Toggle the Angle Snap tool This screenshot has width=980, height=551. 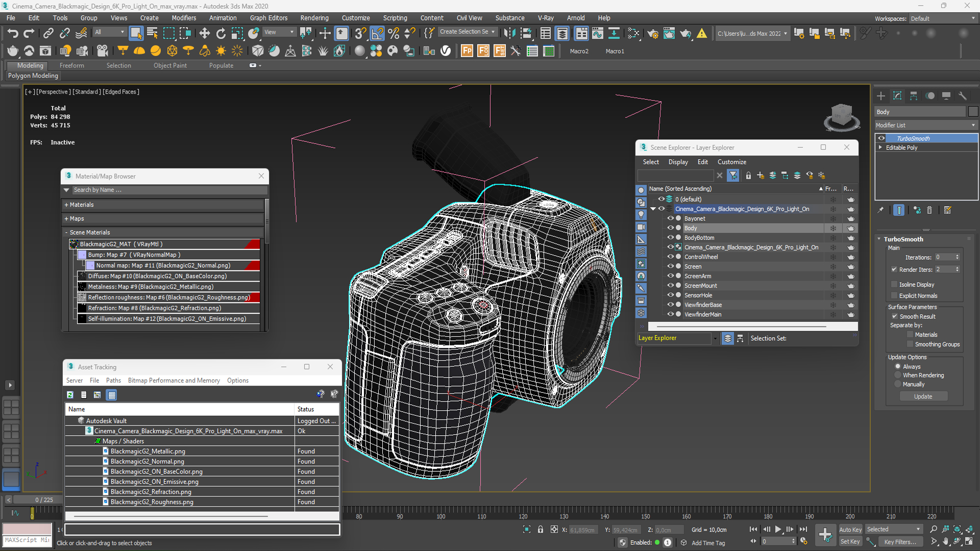click(x=377, y=34)
